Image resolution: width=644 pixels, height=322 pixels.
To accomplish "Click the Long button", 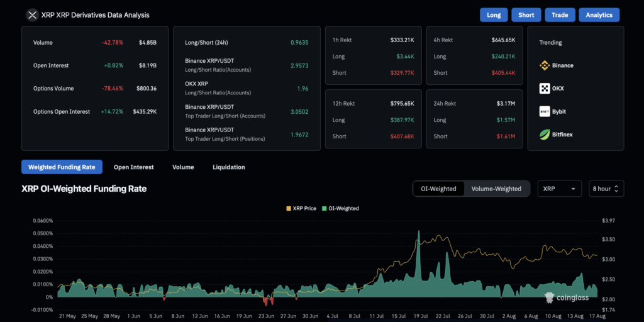I will [494, 15].
